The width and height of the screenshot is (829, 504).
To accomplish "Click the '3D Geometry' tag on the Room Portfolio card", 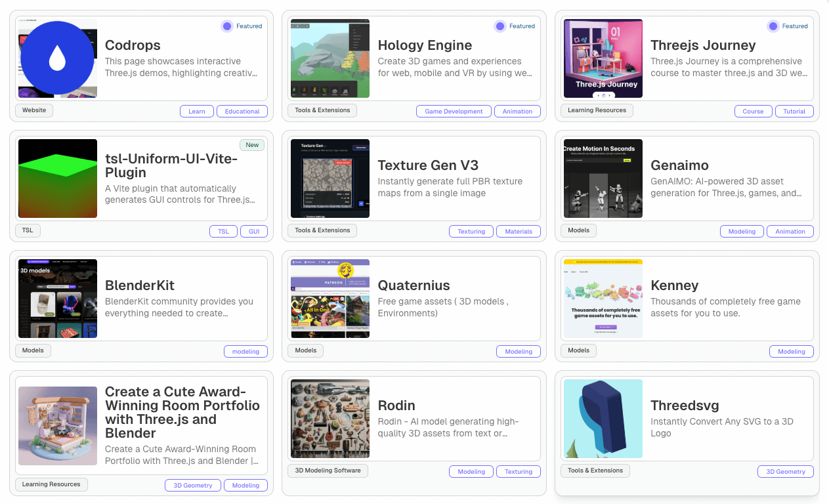I will [x=192, y=485].
